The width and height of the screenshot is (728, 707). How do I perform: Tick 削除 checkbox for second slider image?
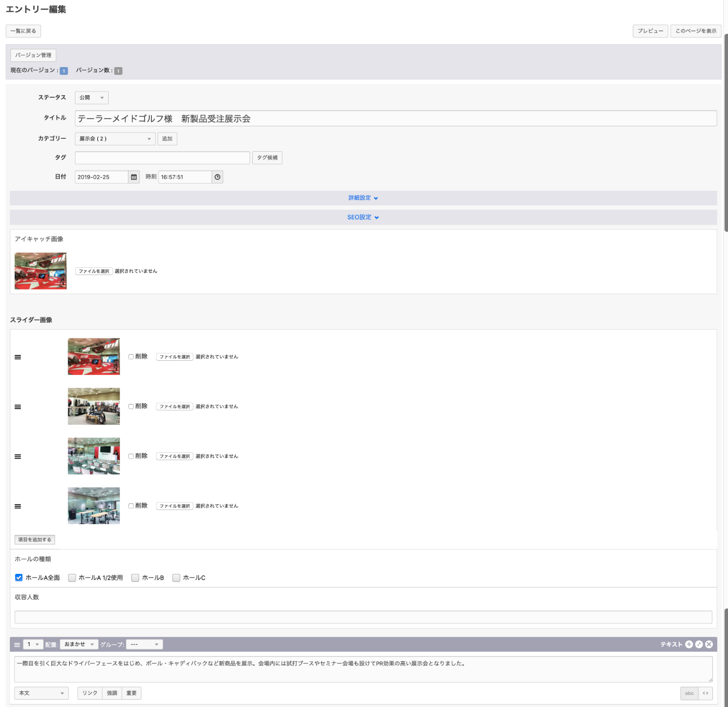[x=131, y=407]
